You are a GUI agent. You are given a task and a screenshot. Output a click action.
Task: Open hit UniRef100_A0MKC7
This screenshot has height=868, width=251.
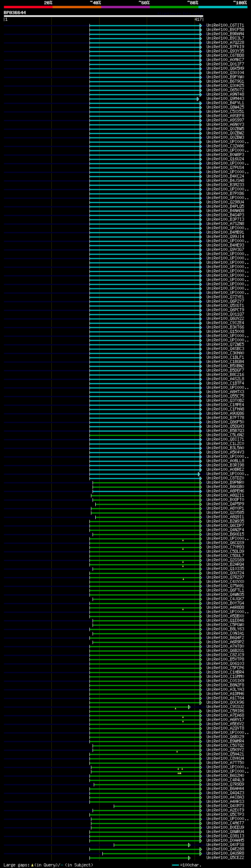click(225, 60)
